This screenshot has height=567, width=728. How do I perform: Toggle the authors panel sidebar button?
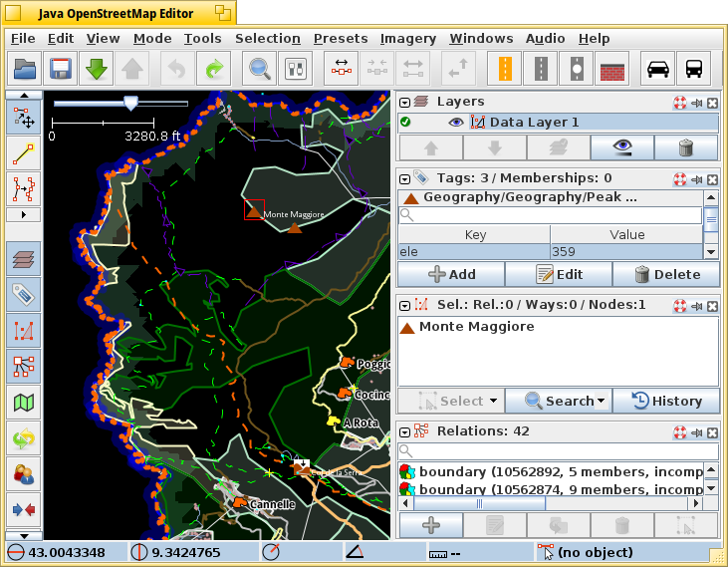click(24, 474)
